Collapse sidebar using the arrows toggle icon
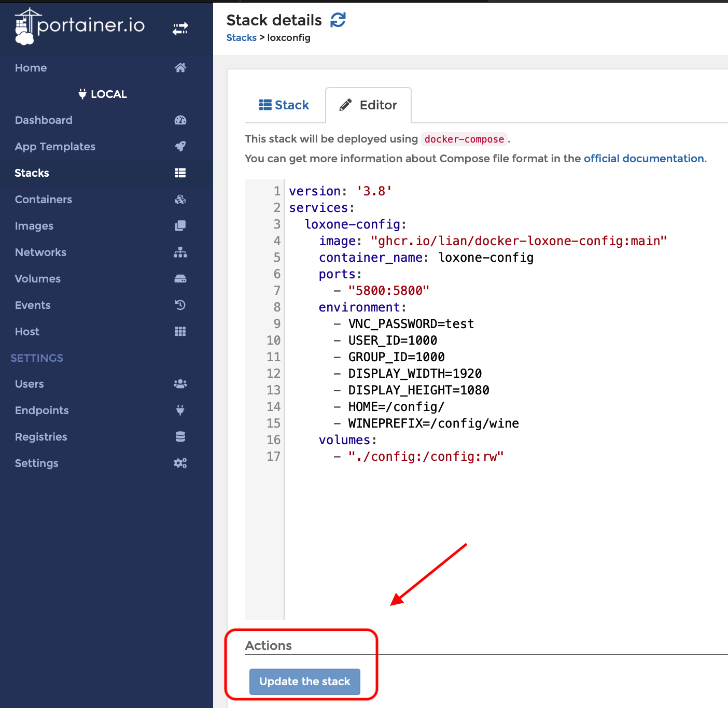 [180, 29]
